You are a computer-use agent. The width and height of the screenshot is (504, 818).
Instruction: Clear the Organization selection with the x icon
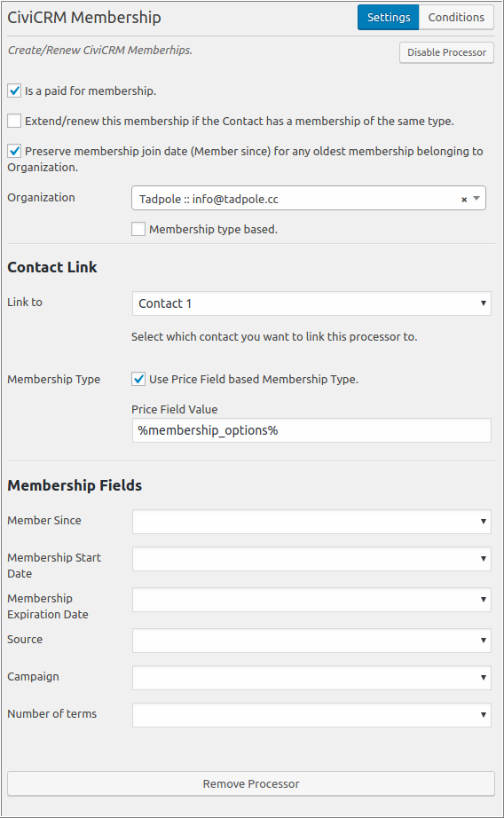point(464,200)
